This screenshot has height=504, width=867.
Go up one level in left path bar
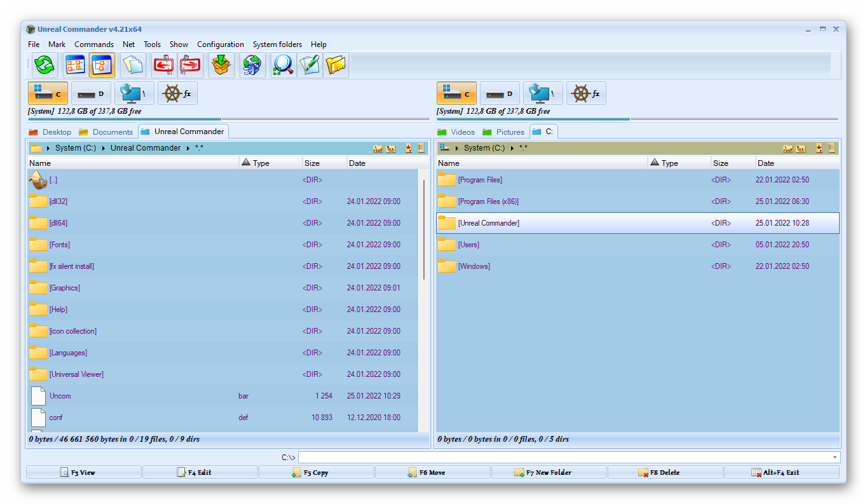click(391, 148)
